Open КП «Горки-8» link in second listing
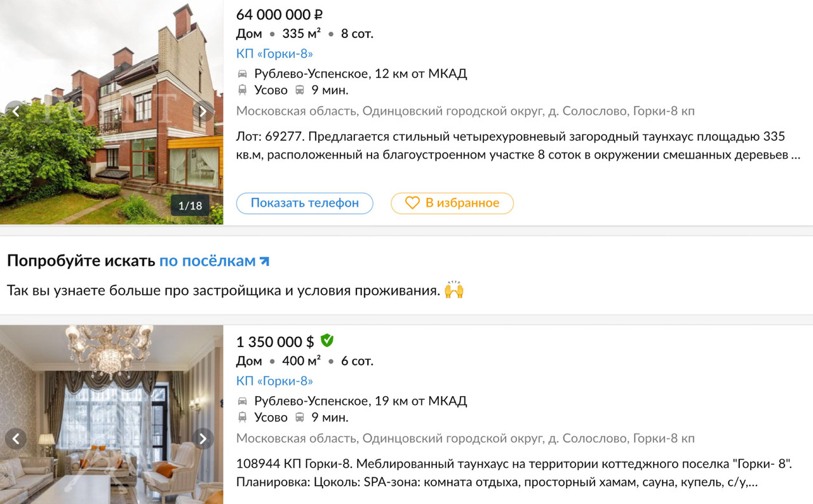 274,381
